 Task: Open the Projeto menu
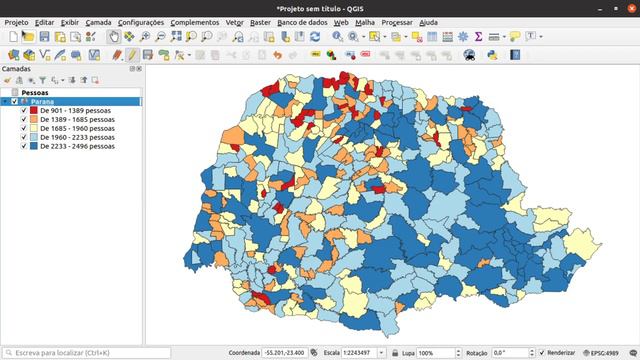tap(16, 23)
